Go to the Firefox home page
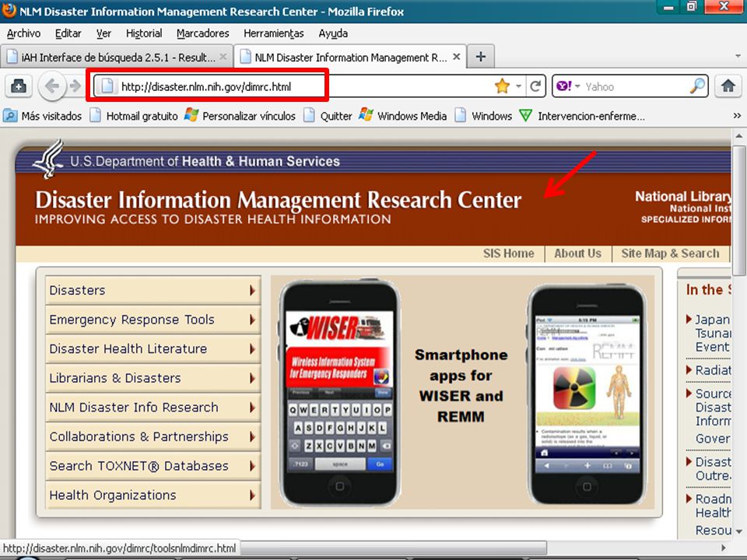Viewport: 747px width, 560px height. click(x=728, y=86)
